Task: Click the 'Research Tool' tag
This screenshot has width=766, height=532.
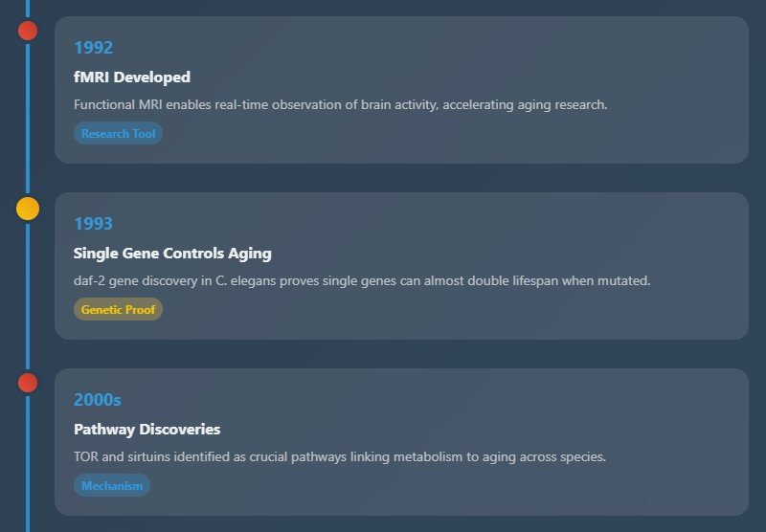Action: point(118,134)
